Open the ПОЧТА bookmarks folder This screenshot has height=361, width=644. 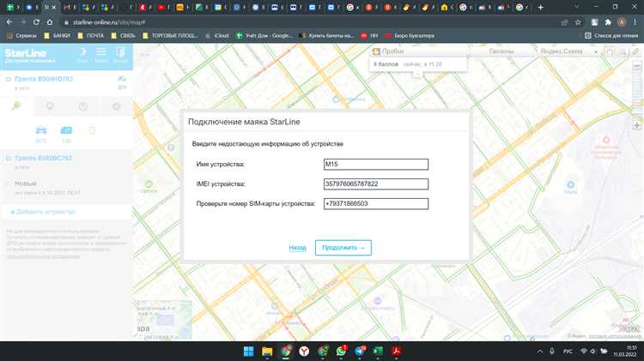[x=91, y=36]
